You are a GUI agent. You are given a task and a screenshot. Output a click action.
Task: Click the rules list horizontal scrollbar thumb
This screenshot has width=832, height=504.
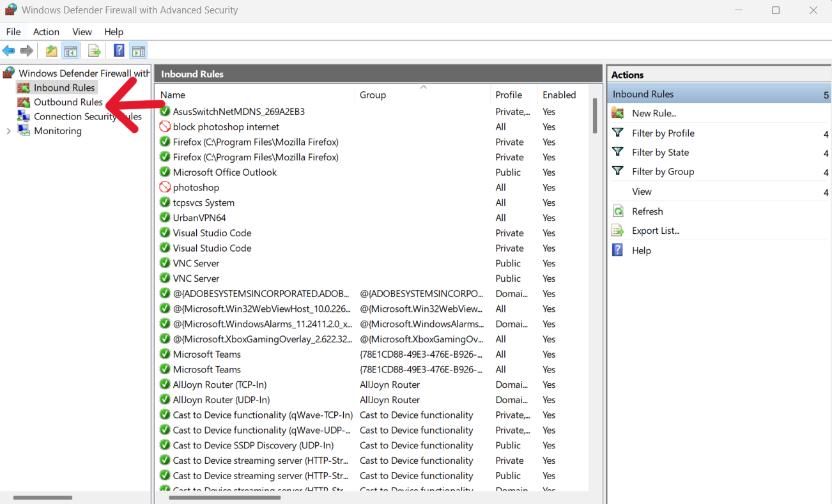(x=225, y=497)
